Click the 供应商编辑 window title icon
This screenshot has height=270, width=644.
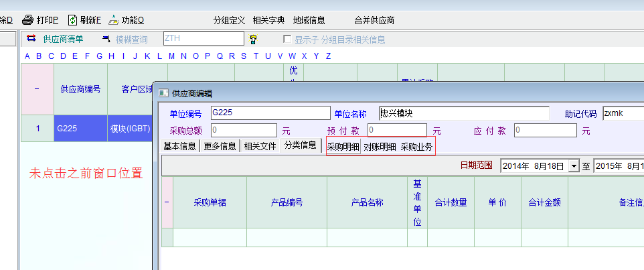click(x=164, y=93)
